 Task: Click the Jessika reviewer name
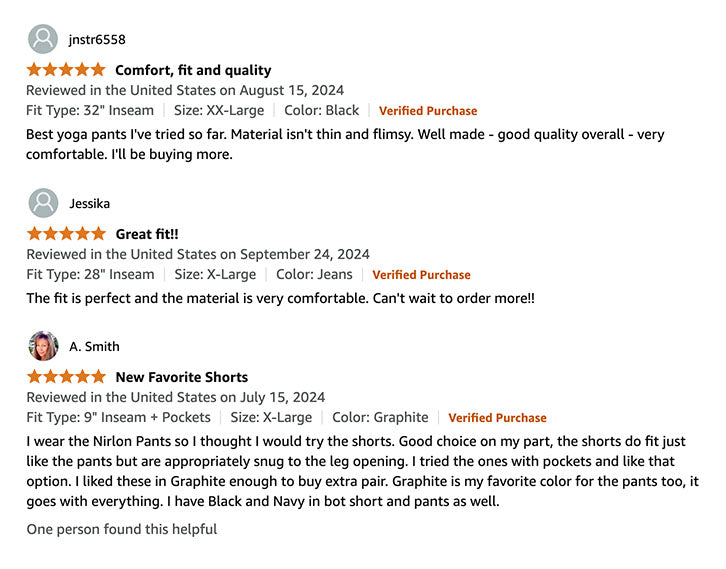(x=90, y=204)
